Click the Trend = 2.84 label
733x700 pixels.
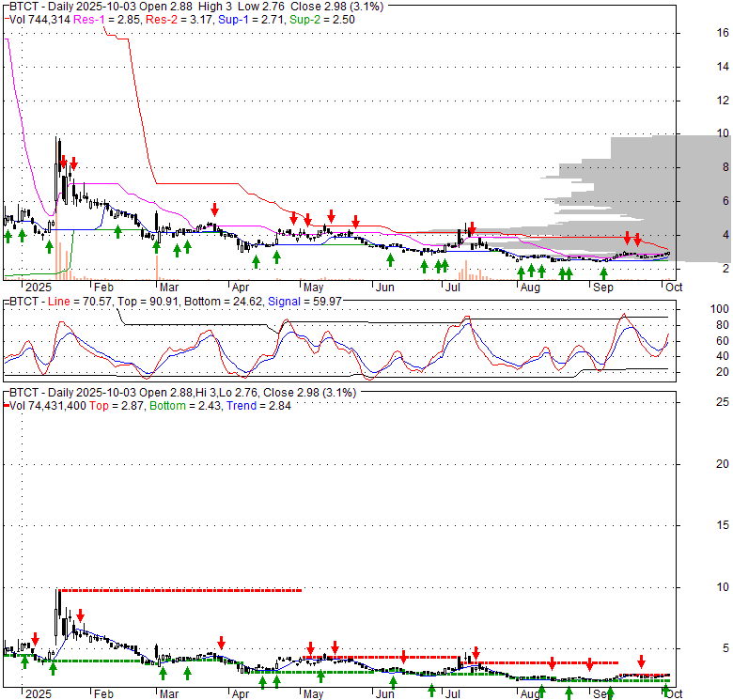[258, 406]
